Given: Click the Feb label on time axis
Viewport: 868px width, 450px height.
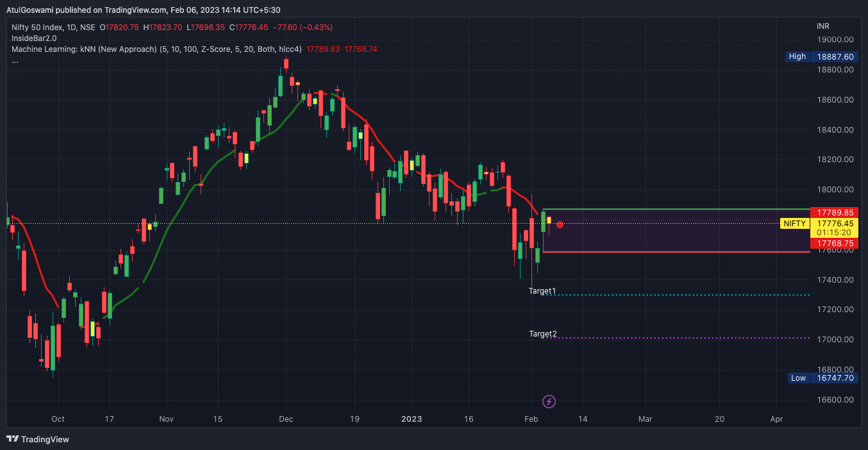Looking at the screenshot, I should pos(531,419).
